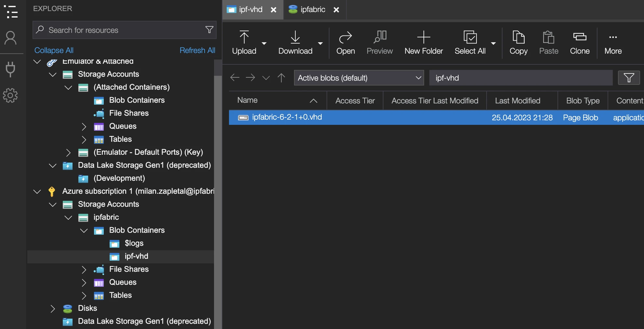Select the $logs blob container

pos(134,243)
